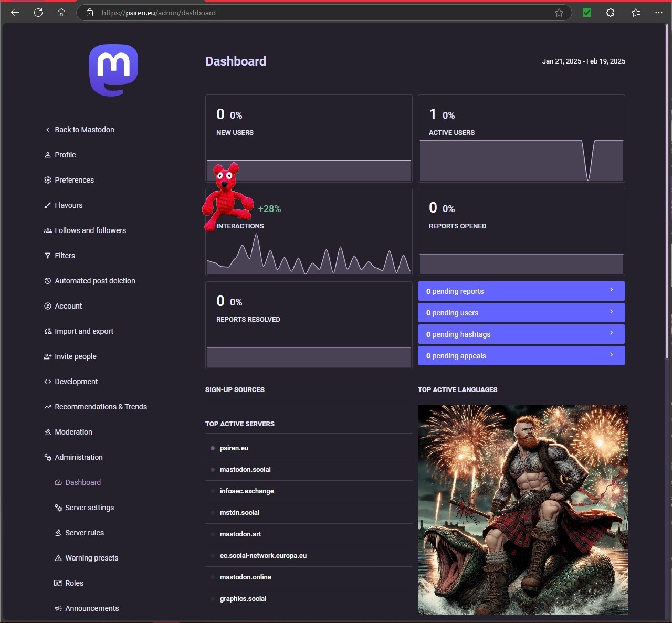Click the Moderation gavel icon
672x623 pixels.
[48, 432]
